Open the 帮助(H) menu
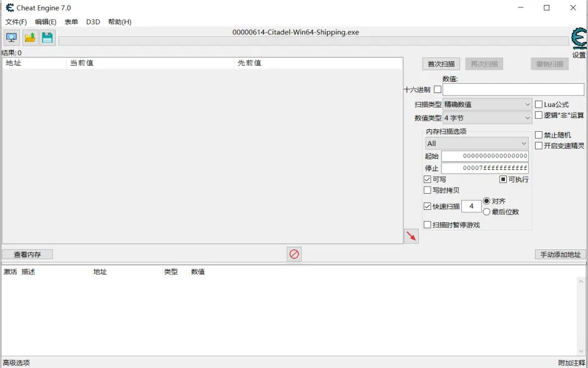588x368 pixels. 119,22
